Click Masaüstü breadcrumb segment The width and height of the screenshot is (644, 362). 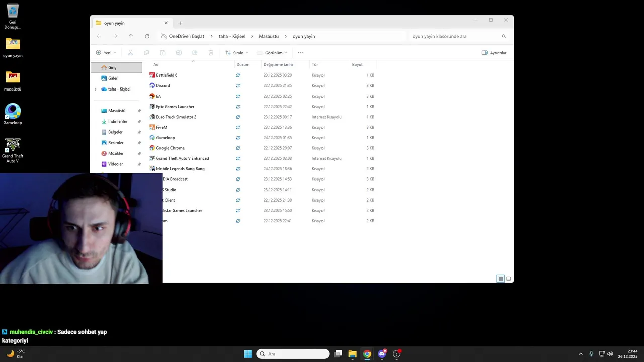pyautogui.click(x=269, y=36)
